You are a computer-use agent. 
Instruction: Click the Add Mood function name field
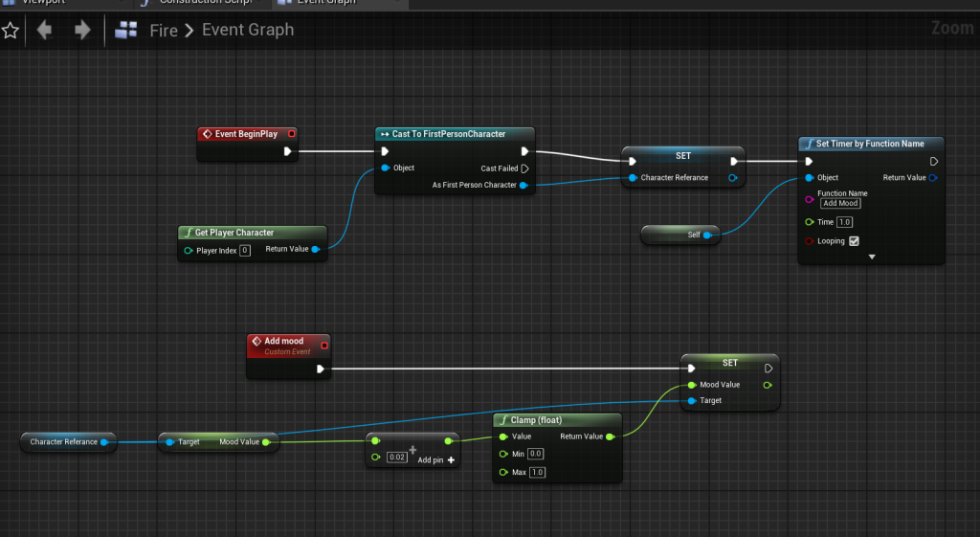[x=840, y=203]
